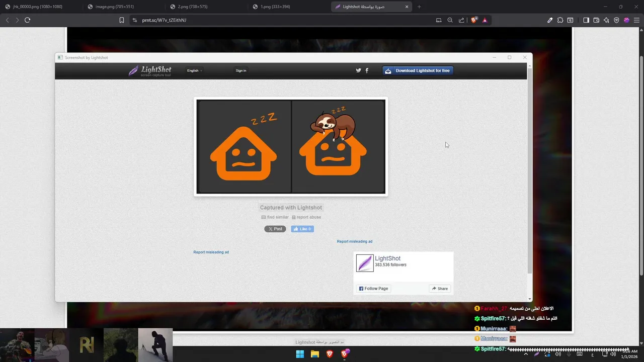Viewport: 644px width, 362px height.
Task: Click the Facebook Like 0 button
Action: click(302, 229)
